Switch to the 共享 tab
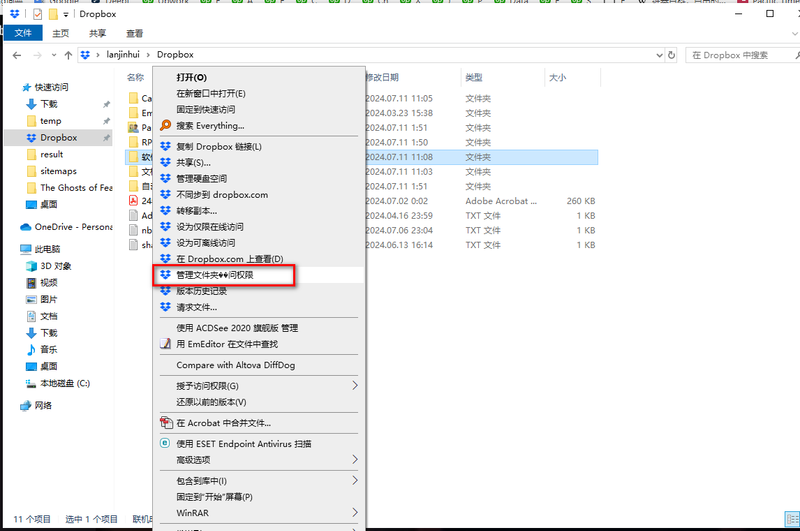This screenshot has width=800, height=531. pyautogui.click(x=97, y=33)
